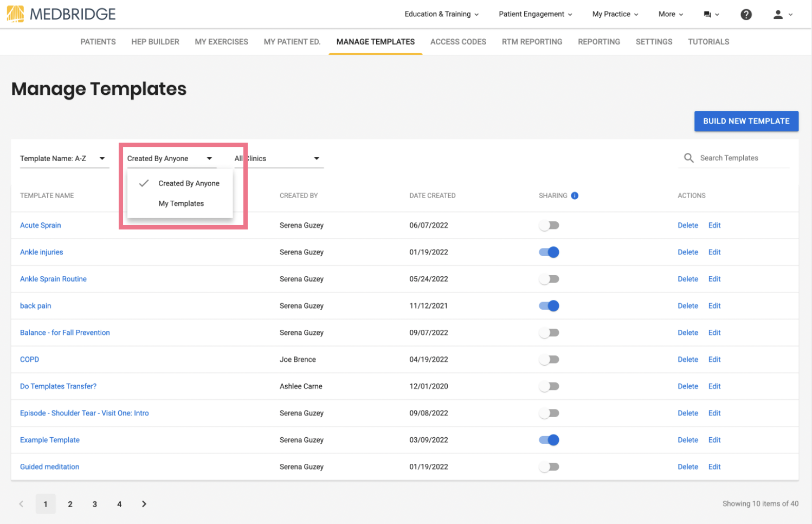Go to page 4
The image size is (812, 524).
click(119, 504)
